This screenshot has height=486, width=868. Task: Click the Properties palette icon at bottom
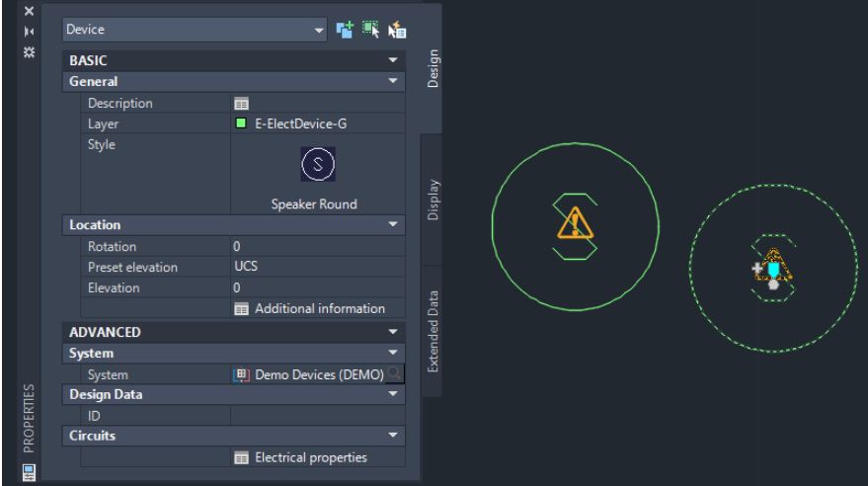[29, 473]
